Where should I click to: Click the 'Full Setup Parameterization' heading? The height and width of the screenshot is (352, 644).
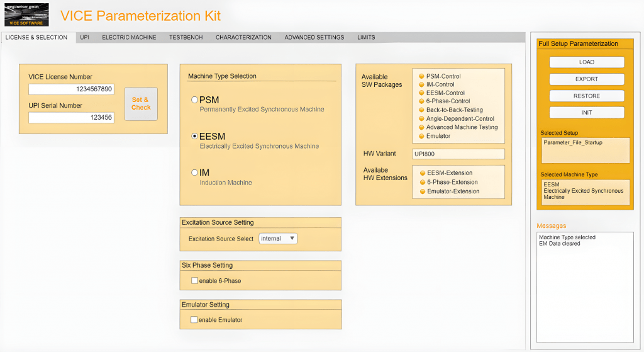point(579,43)
